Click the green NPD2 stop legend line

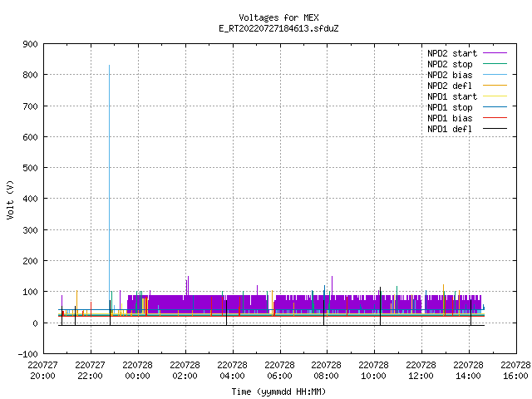coord(495,63)
